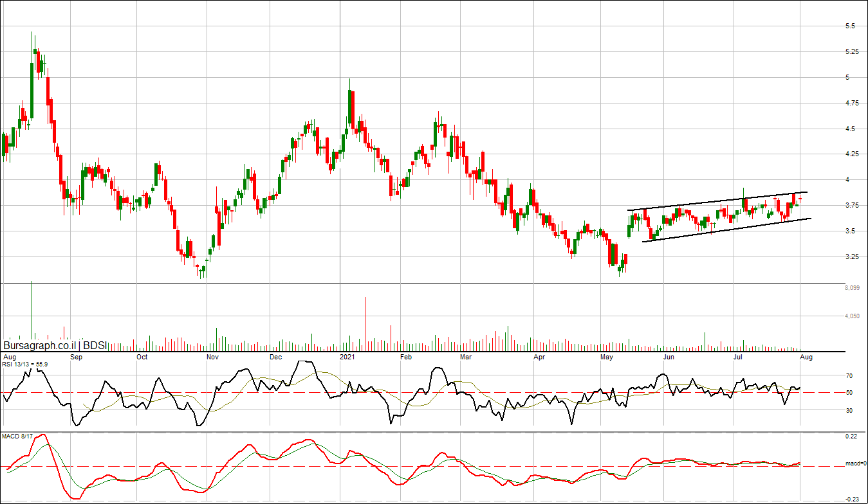Click the Sep label on the time axis
Viewport: 868px width, 504px height.
pyautogui.click(x=76, y=356)
